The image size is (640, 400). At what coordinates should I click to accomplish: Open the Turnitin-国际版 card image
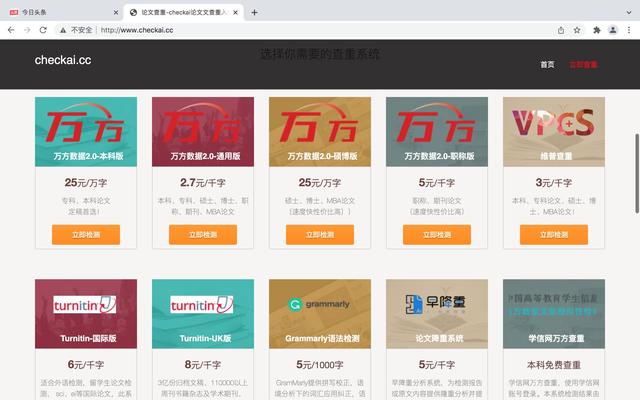tap(86, 314)
